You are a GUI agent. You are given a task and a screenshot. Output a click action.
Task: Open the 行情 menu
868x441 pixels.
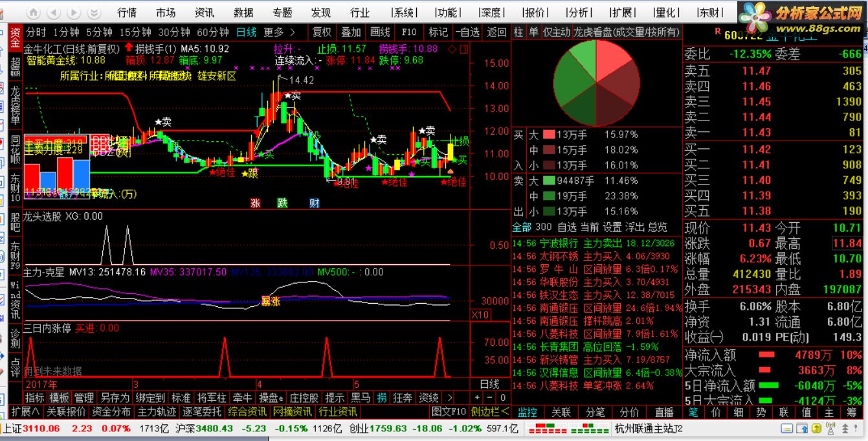pos(127,13)
